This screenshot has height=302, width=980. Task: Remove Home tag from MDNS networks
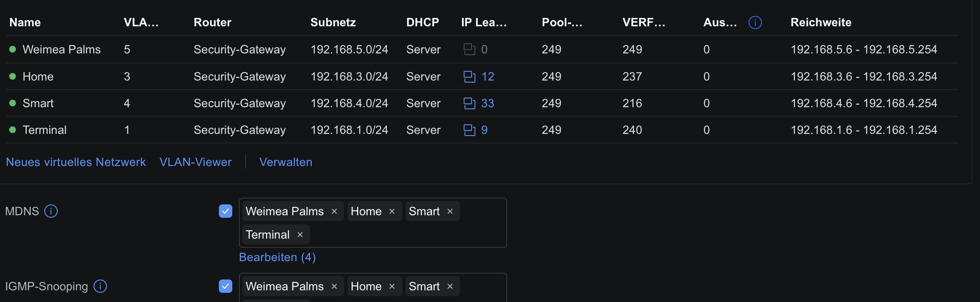point(392,211)
